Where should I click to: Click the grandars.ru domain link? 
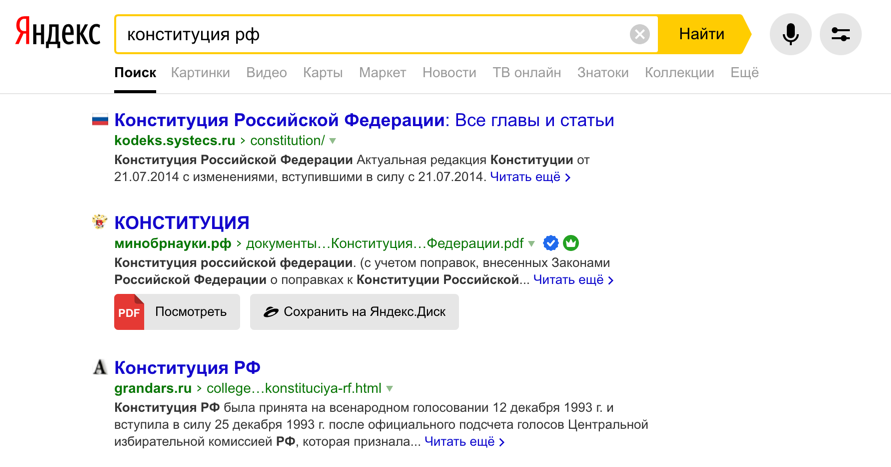click(x=153, y=389)
